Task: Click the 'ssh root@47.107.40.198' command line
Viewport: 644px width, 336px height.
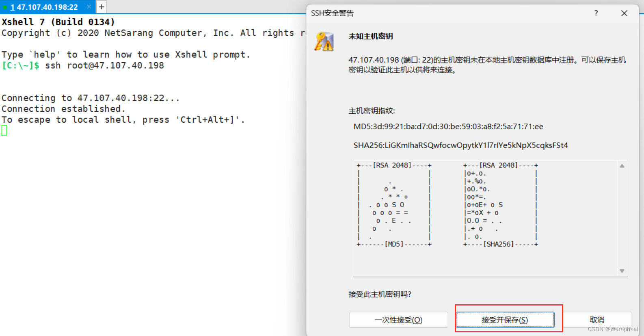Action: 83,65
